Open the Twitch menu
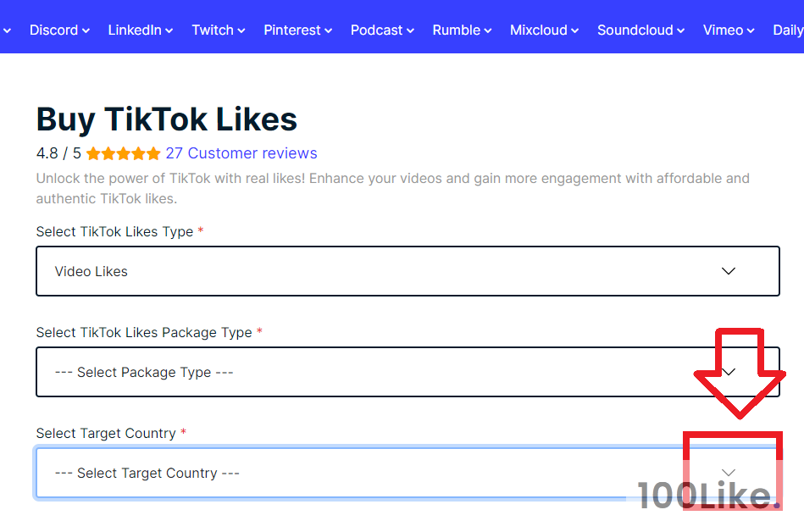This screenshot has height=532, width=804. (219, 30)
